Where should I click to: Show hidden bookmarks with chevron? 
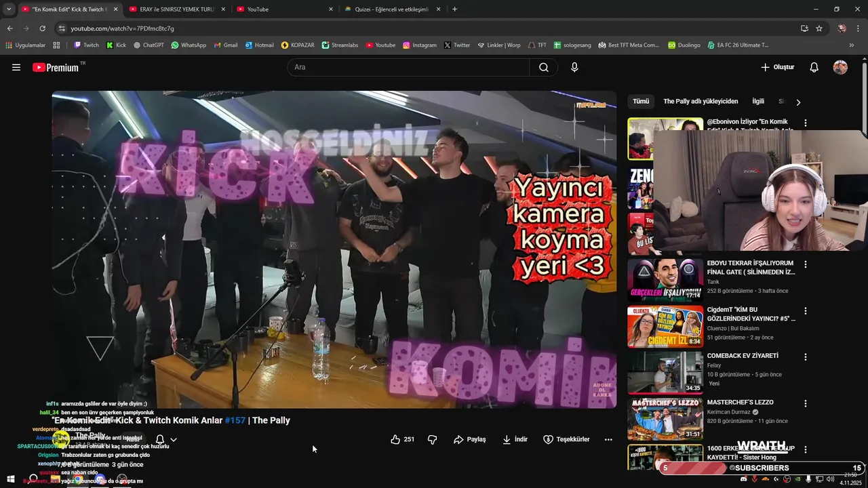coord(852,45)
